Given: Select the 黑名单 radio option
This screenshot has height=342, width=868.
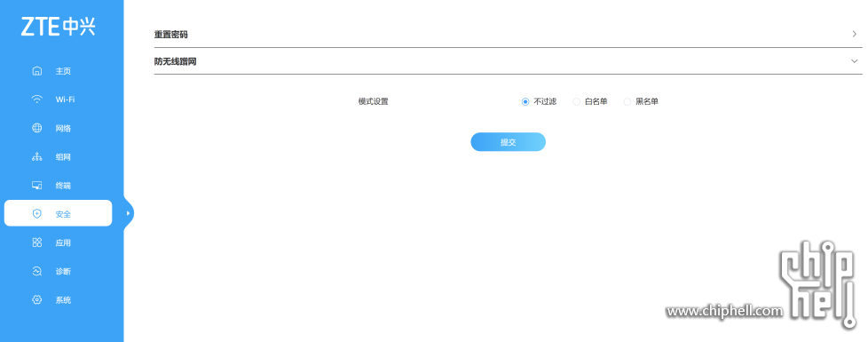Looking at the screenshot, I should [627, 102].
